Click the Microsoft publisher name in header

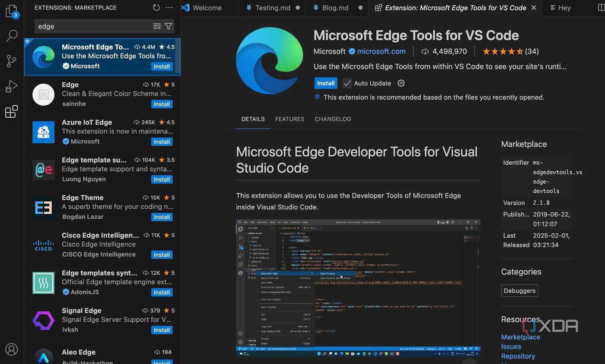(x=330, y=51)
